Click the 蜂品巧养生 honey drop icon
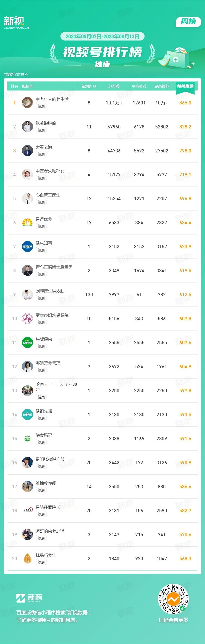This screenshot has width=205, height=644. click(x=27, y=558)
